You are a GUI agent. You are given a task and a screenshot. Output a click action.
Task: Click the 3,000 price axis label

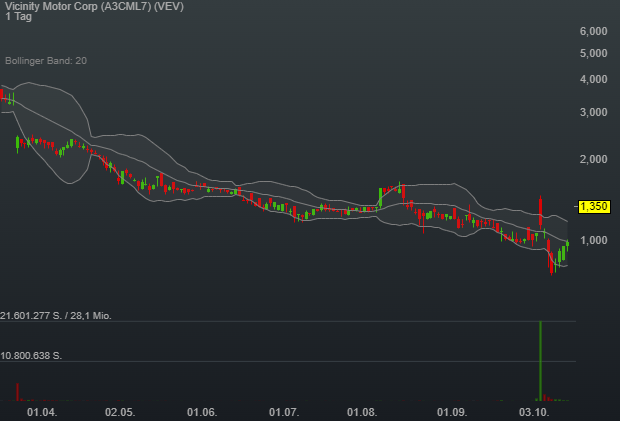click(x=594, y=112)
